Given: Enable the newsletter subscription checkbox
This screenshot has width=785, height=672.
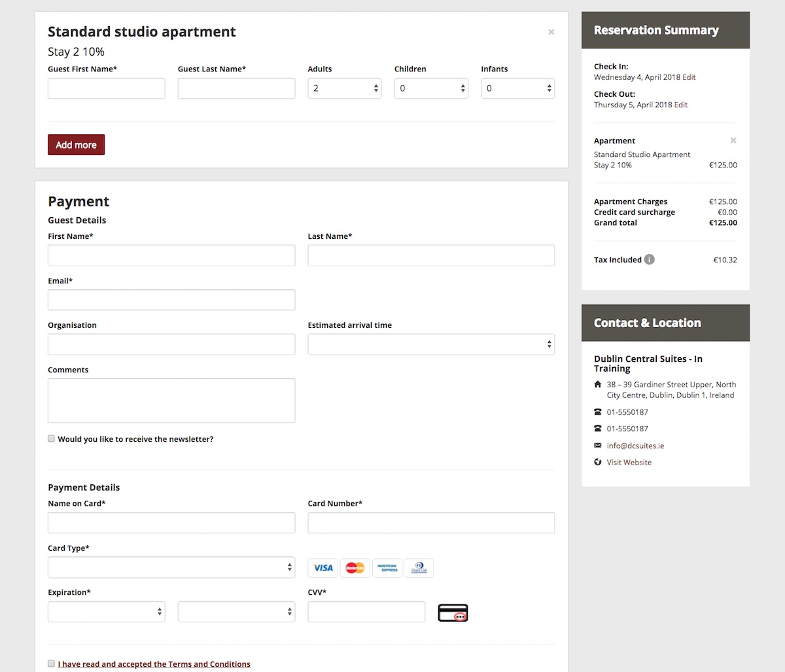Looking at the screenshot, I should click(x=51, y=439).
